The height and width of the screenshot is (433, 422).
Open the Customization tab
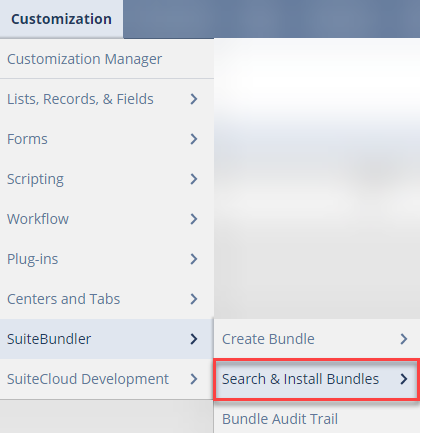tap(61, 19)
